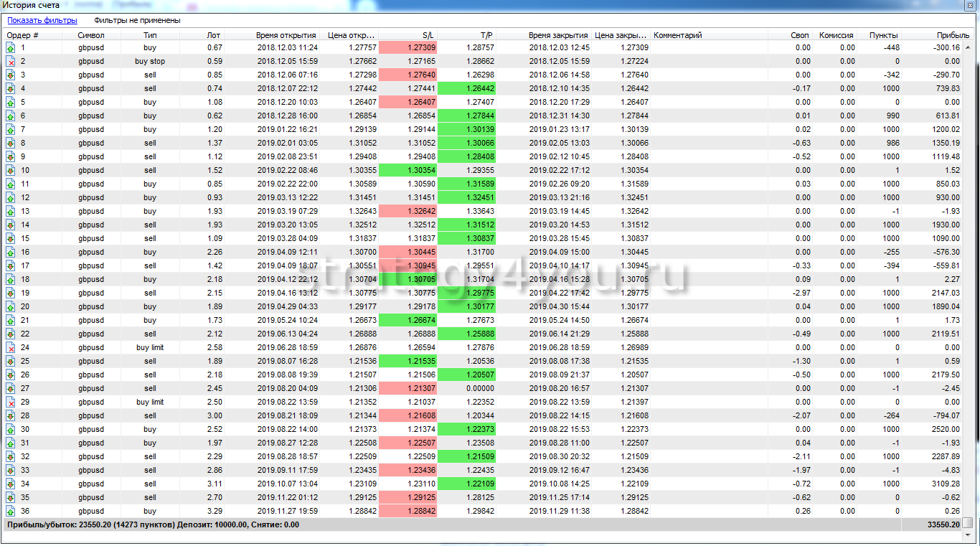Screen dimensions: 980x546
Task: Click the cancelled buy limit icon for order 24
Action: [x=11, y=347]
